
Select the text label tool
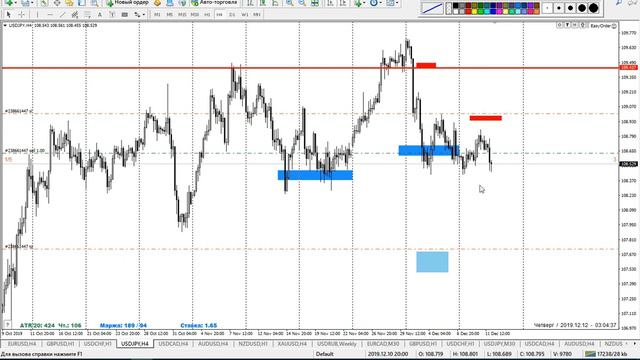click(x=112, y=15)
